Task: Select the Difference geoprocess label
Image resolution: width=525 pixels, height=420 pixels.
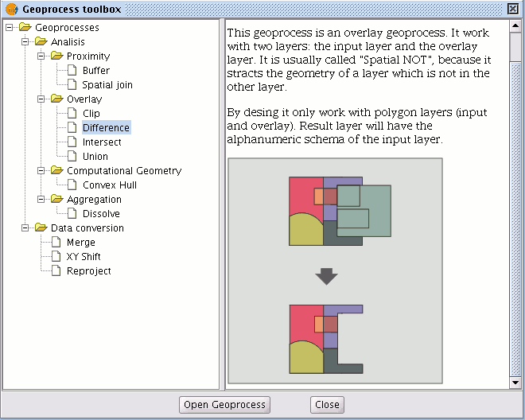Action: pyautogui.click(x=106, y=127)
